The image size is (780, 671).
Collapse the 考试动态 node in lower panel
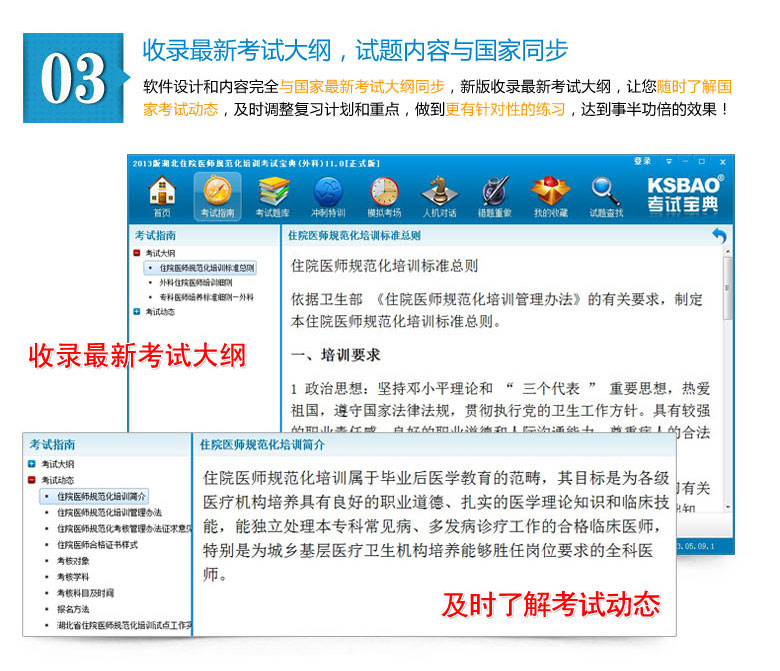(32, 480)
